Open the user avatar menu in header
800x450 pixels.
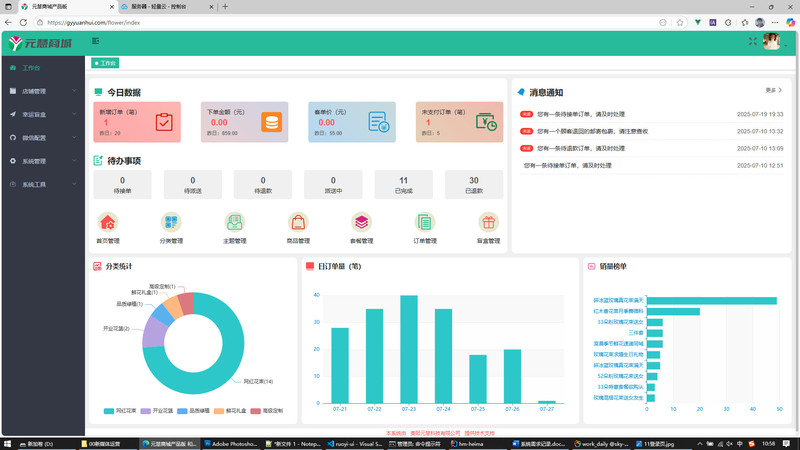pos(771,41)
